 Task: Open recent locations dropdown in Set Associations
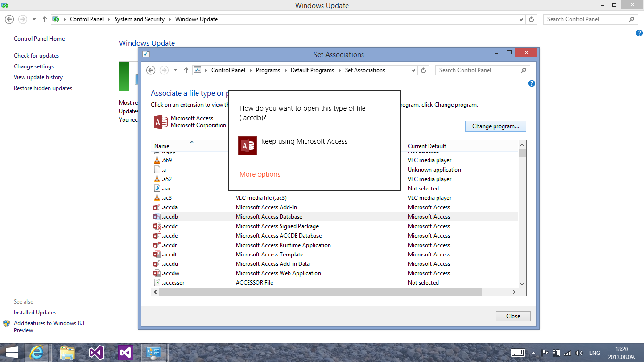[175, 70]
